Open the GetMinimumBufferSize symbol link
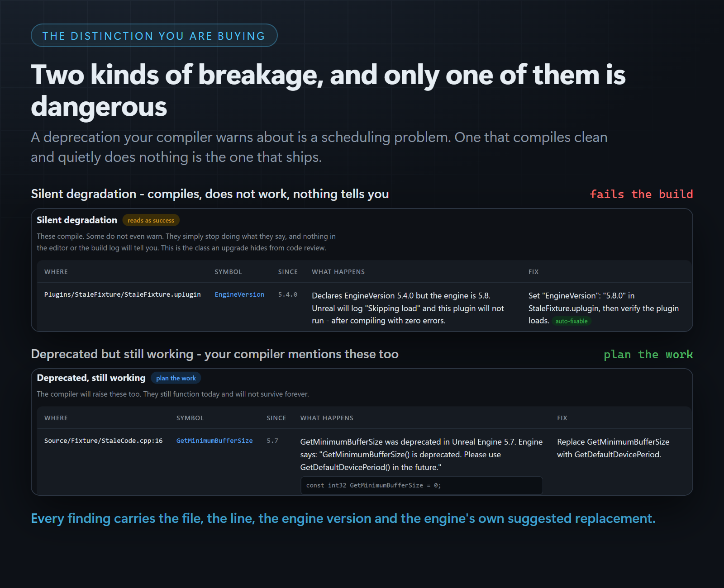724x588 pixels. [x=214, y=441]
